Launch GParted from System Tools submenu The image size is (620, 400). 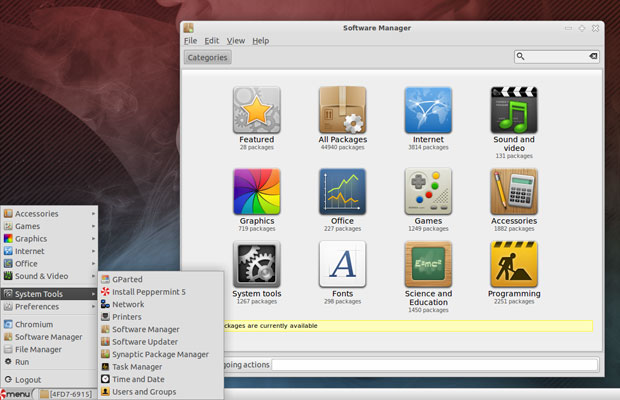coord(161,279)
